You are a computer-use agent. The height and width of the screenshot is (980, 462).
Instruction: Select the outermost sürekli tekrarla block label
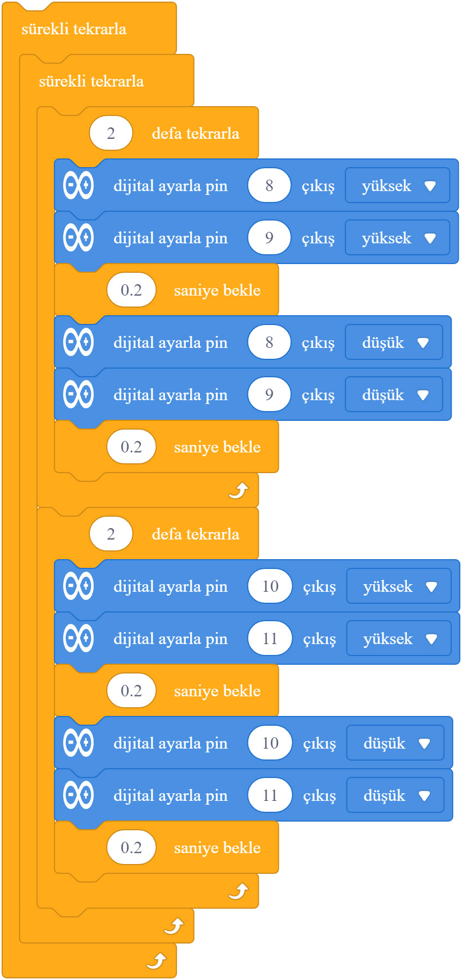tap(74, 29)
